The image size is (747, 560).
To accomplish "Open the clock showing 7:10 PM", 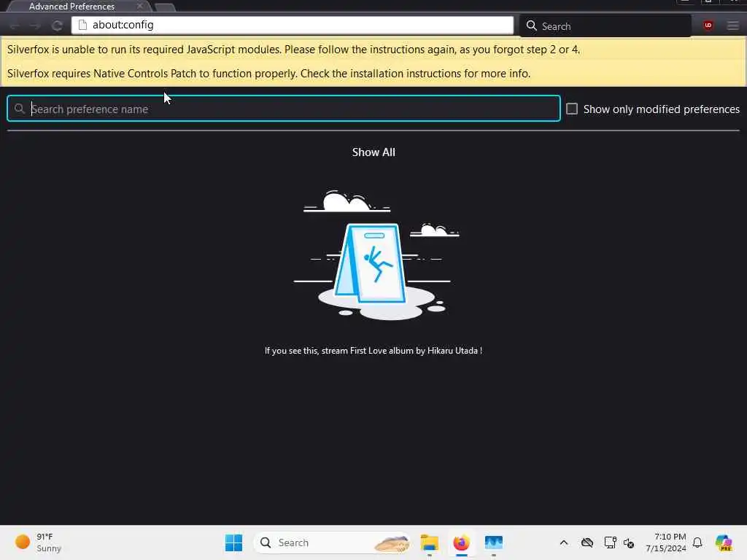I will tap(666, 542).
